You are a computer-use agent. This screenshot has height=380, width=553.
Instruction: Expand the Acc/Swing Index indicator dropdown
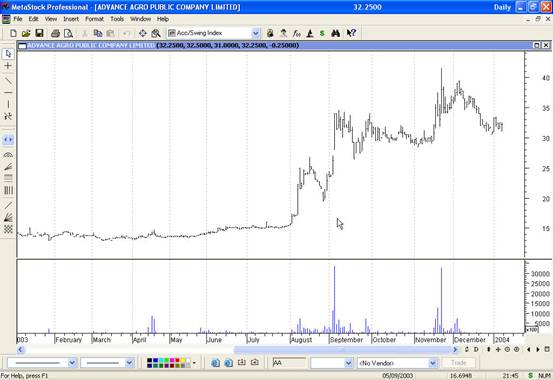[255, 33]
